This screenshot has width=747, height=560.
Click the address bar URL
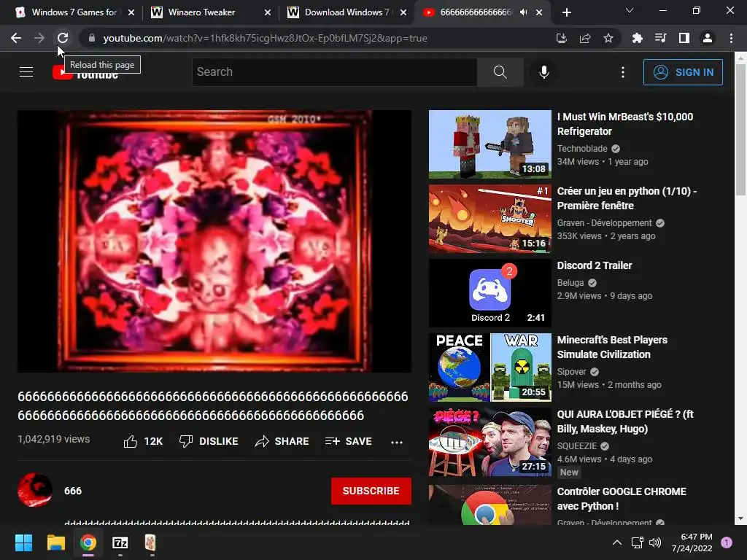point(265,38)
